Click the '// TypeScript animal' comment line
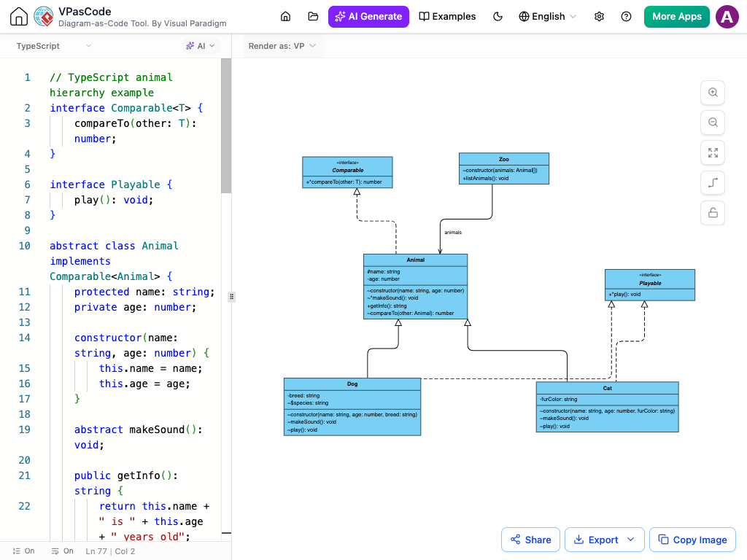 111,77
